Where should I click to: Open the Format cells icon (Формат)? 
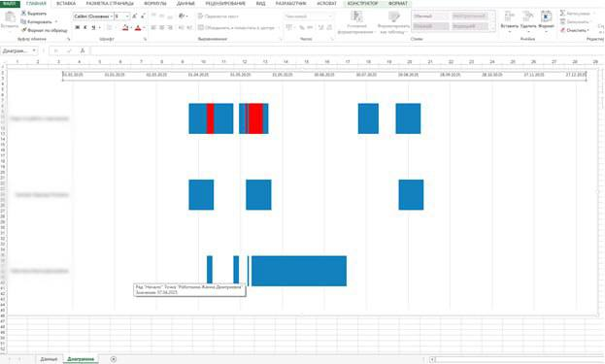pyautogui.click(x=546, y=17)
